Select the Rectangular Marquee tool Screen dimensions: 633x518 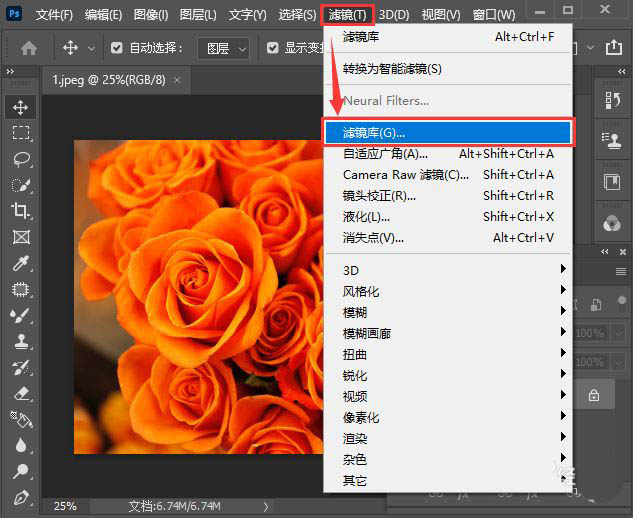coord(21,133)
